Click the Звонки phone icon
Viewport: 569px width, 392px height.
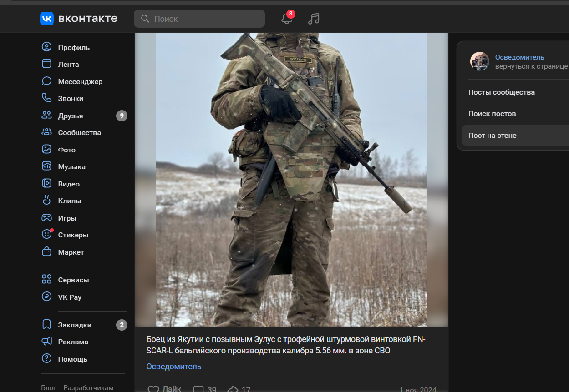47,98
